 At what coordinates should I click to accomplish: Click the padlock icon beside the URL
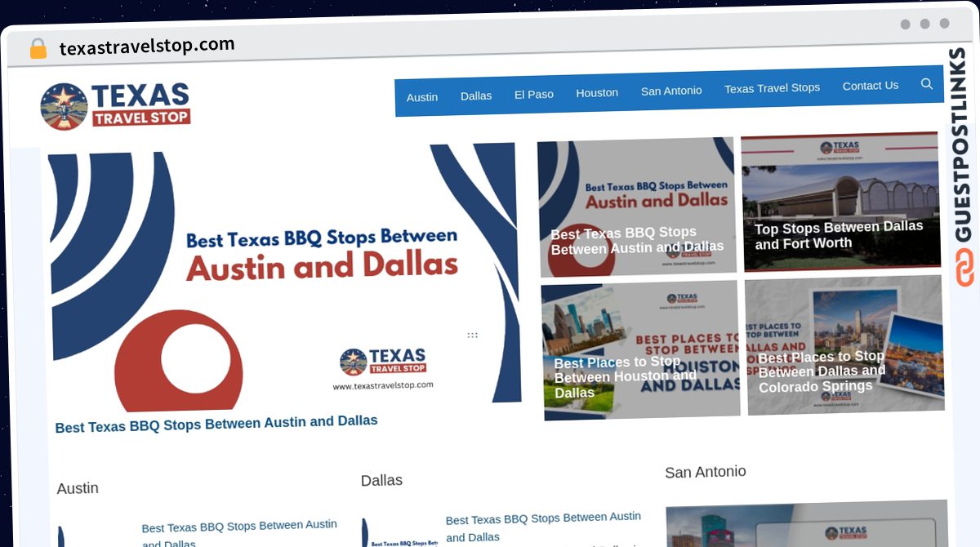[38, 49]
